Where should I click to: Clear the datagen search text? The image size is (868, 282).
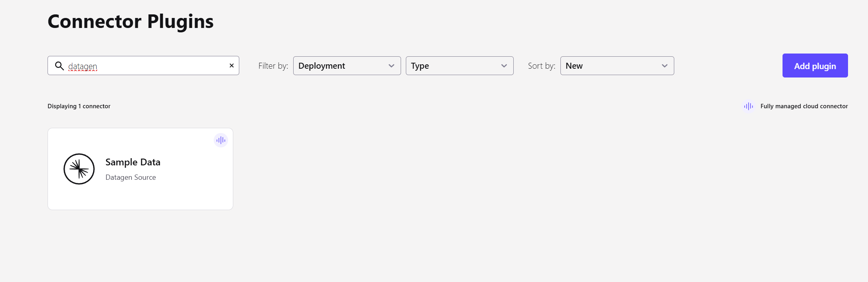(x=231, y=66)
